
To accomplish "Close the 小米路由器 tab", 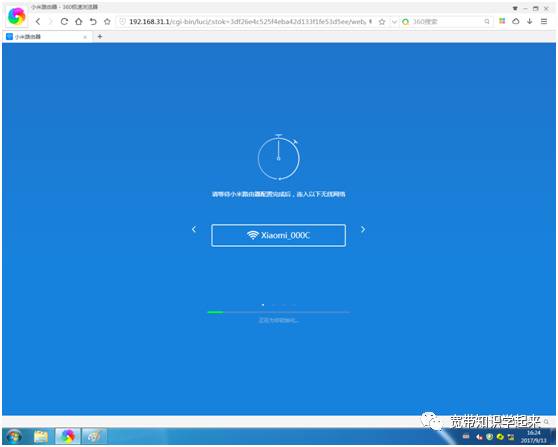I will [85, 37].
